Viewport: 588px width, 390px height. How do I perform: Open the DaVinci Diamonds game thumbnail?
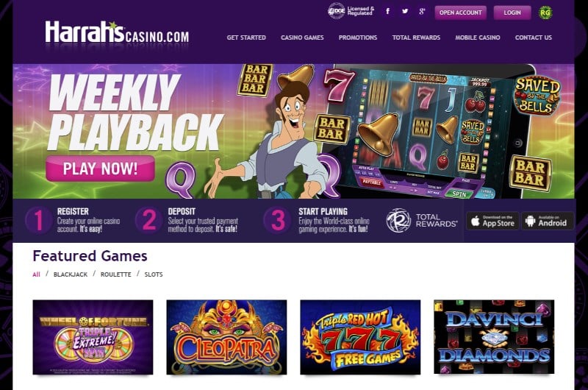494,337
